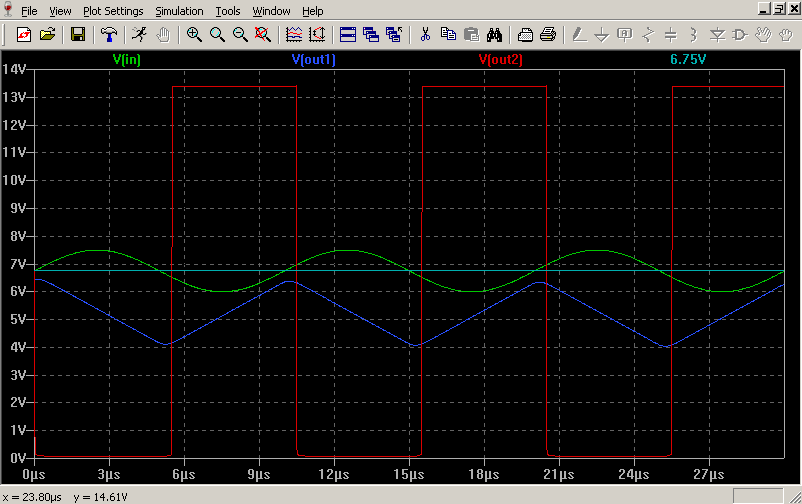Click the 3µs time axis label
The height and width of the screenshot is (504, 802).
pyautogui.click(x=109, y=474)
